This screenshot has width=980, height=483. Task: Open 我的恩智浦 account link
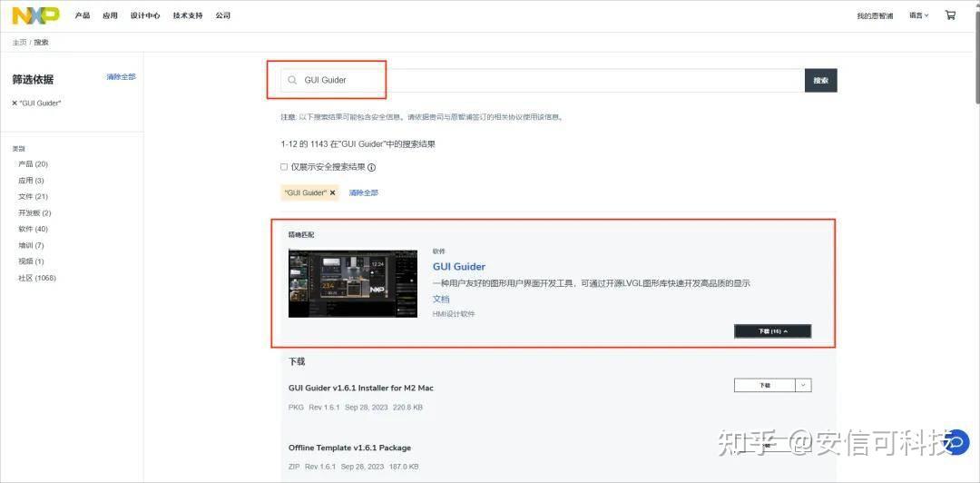tap(875, 15)
